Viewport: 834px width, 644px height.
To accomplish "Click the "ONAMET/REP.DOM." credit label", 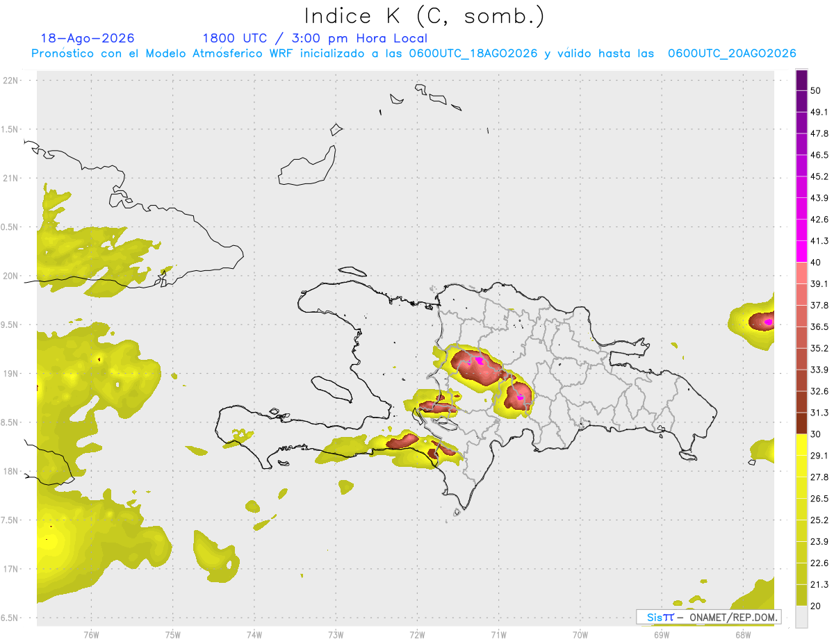I will (x=734, y=617).
